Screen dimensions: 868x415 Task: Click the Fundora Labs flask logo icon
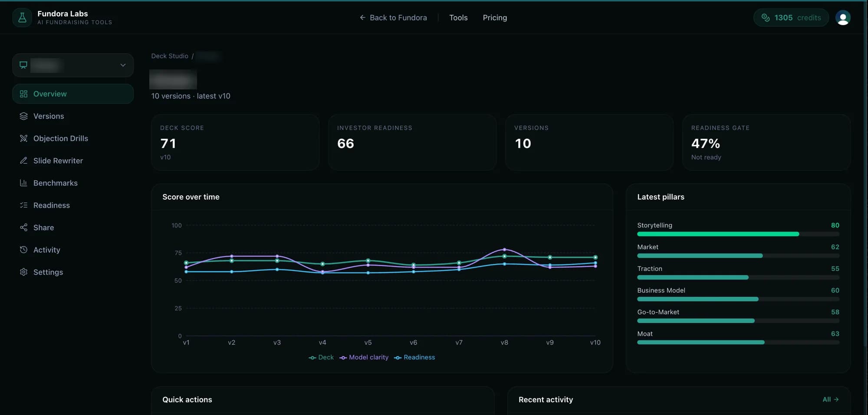22,18
